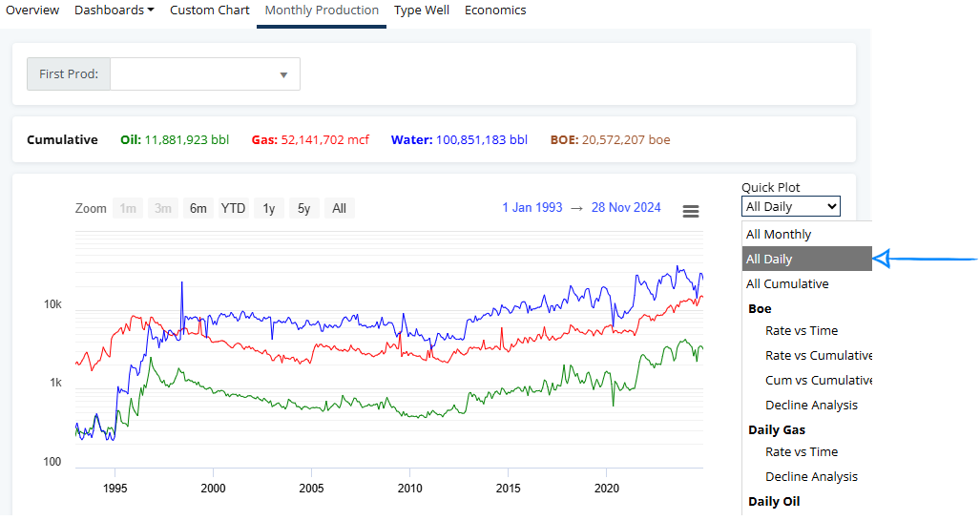
Task: Click the YTD zoom button
Action: (x=233, y=208)
